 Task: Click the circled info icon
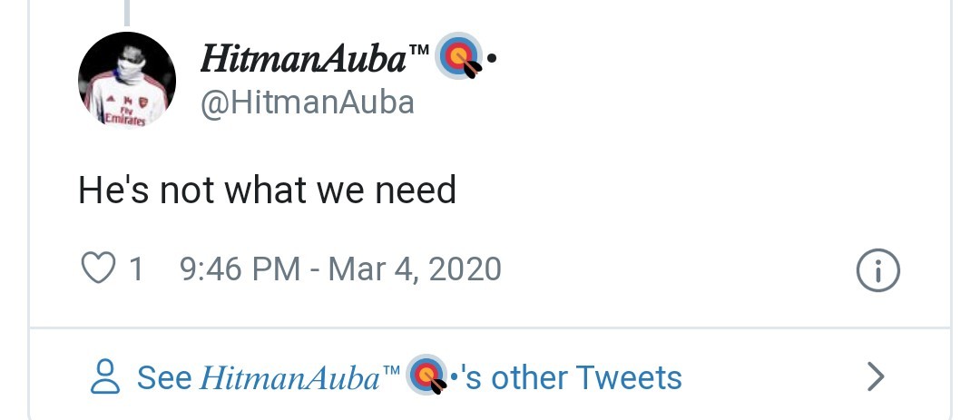coord(877,271)
